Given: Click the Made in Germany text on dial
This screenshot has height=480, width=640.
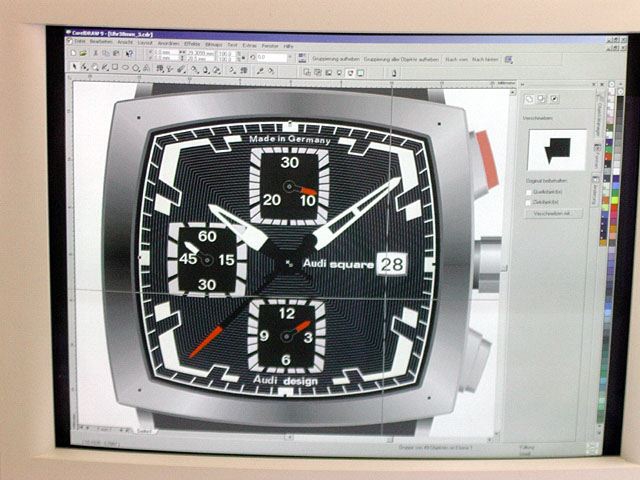Looking at the screenshot, I should pos(290,139).
